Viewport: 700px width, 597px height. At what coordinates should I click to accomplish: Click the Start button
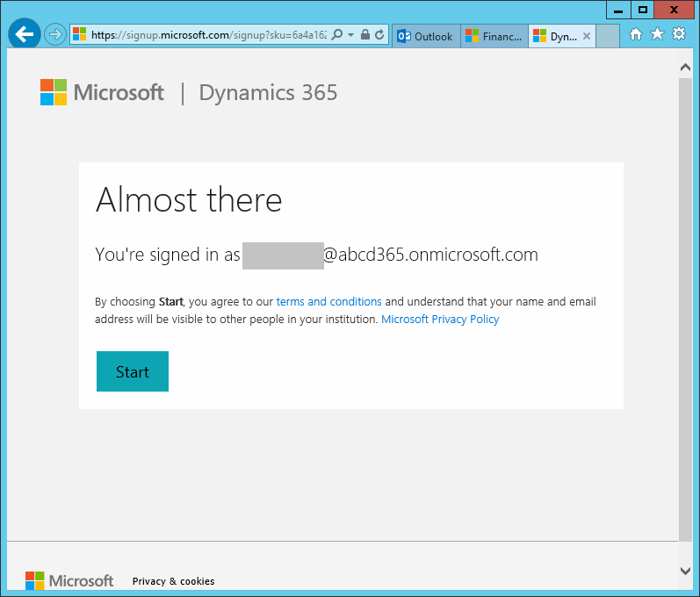coord(133,371)
